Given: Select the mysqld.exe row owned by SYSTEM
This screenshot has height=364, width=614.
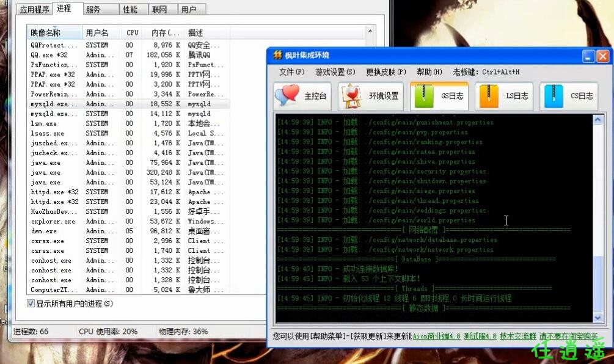Looking at the screenshot, I should click(x=128, y=114).
